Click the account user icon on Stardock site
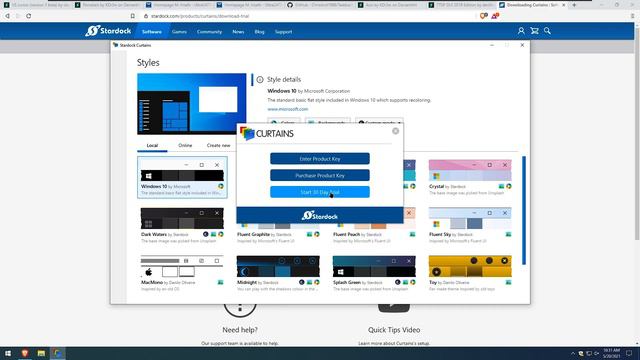Viewport: 640px width, 360px height. coord(521,31)
